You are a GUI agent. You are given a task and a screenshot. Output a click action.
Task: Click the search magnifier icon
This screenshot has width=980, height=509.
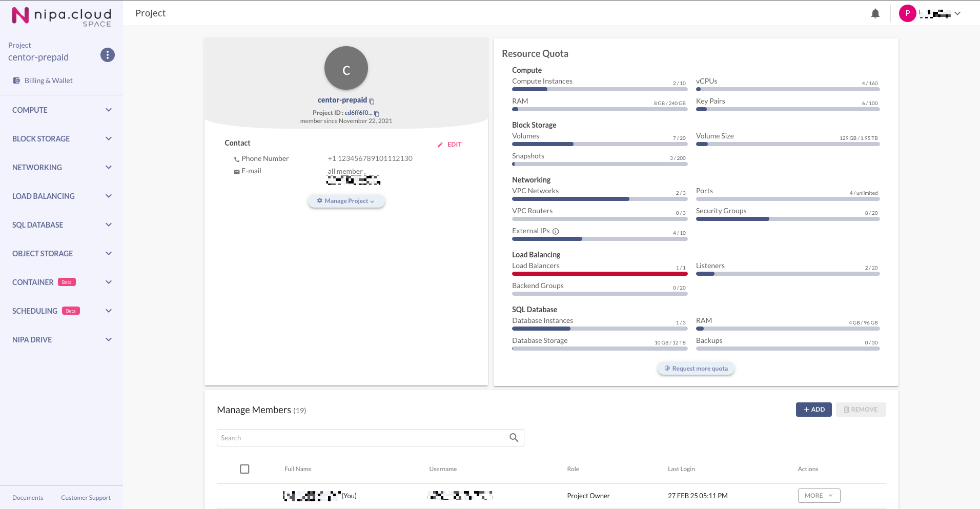tap(514, 438)
